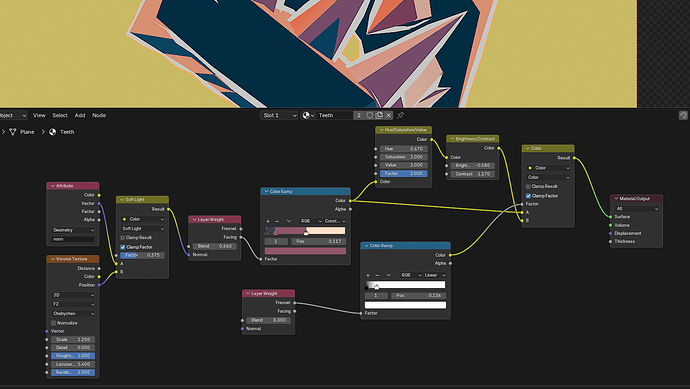Open the Add menu
Screen dimensions: 690x389
(x=80, y=115)
